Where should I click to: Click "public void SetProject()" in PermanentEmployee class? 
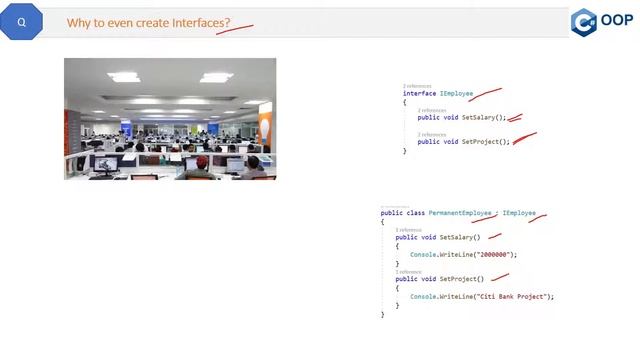440,279
